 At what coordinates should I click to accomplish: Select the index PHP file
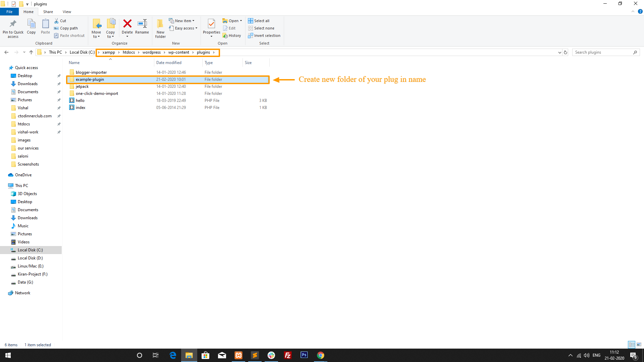(168, 108)
